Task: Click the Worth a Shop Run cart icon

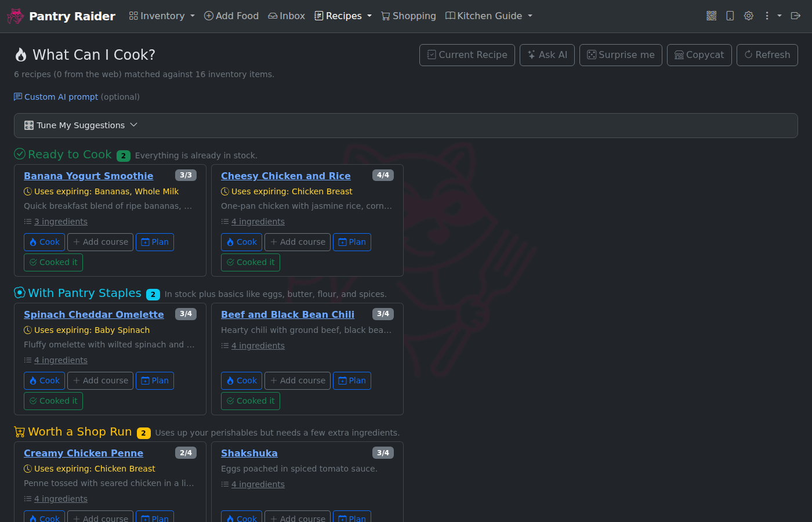Action: tap(20, 432)
